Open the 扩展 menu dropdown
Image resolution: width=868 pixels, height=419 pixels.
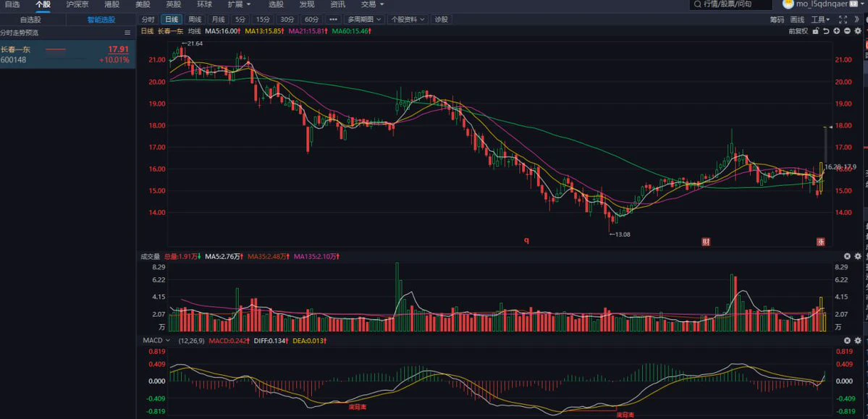click(239, 4)
